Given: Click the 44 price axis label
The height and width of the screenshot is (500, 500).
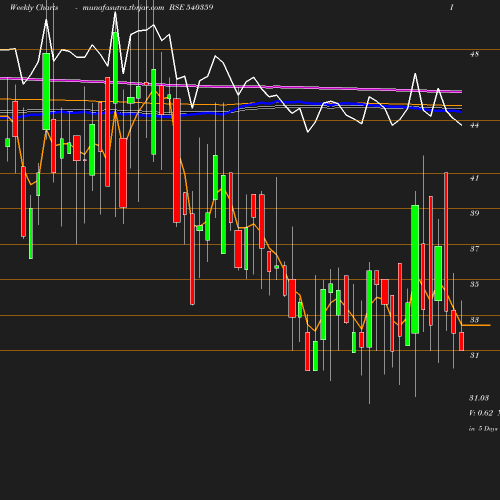Looking at the screenshot, I should 474,125.
